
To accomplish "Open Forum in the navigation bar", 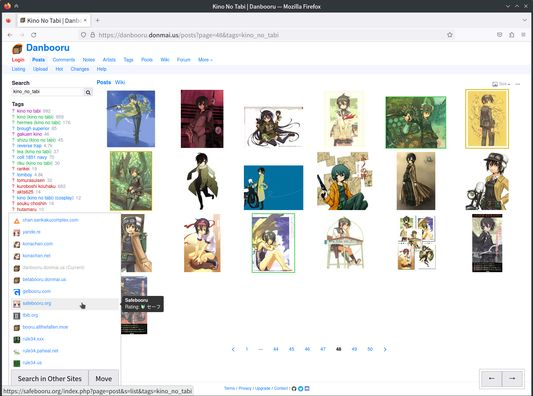I will (184, 59).
